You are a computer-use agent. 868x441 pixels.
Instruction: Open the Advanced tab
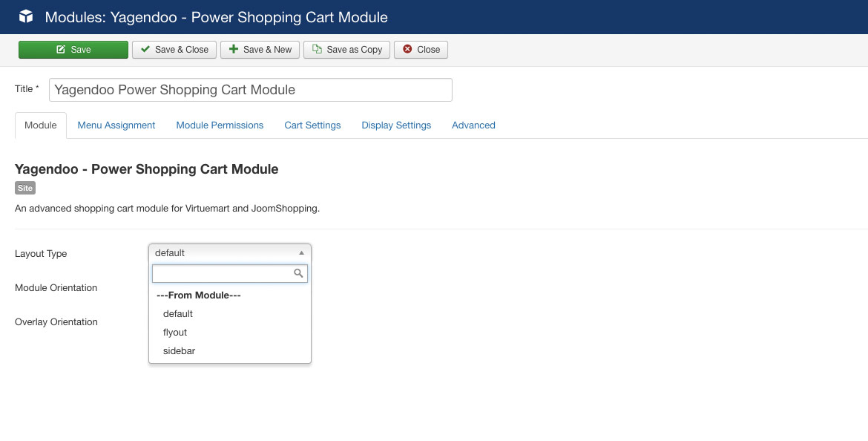point(473,125)
